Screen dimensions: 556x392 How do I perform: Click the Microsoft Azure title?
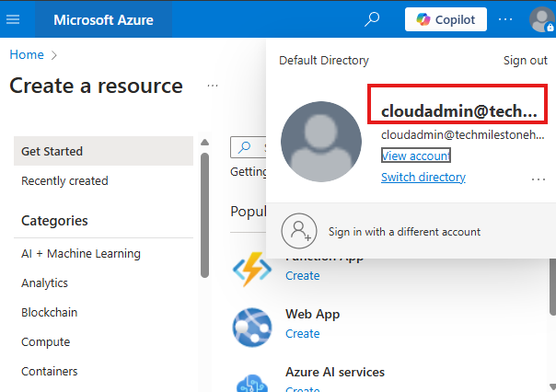click(103, 20)
